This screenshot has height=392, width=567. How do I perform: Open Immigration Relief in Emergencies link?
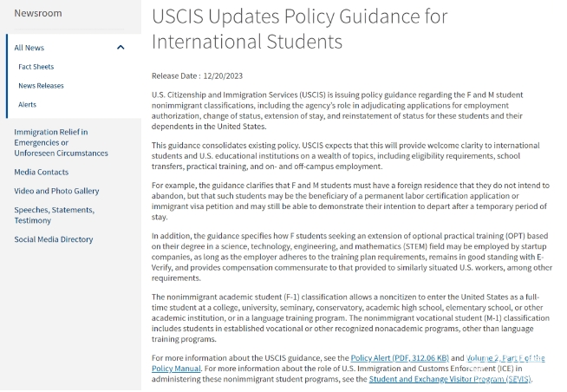[61, 142]
